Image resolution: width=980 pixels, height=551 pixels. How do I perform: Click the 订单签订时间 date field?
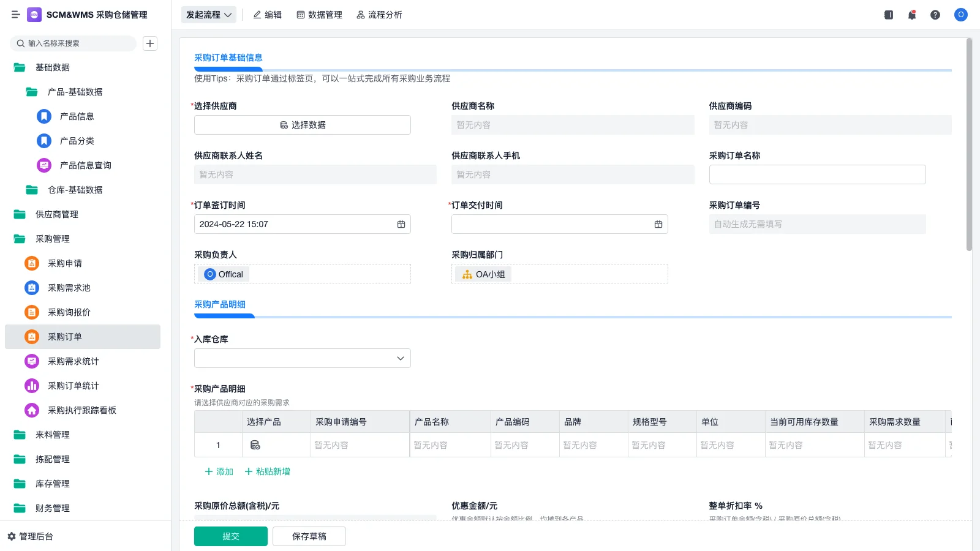coord(303,224)
